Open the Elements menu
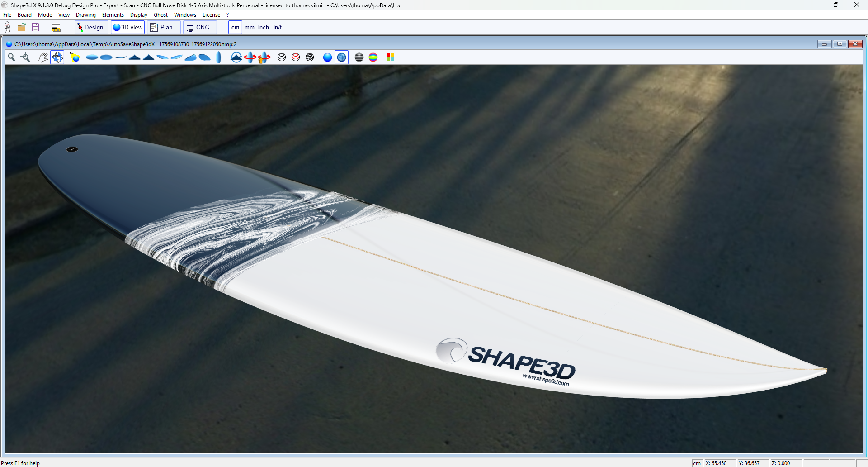868x467 pixels. click(113, 15)
